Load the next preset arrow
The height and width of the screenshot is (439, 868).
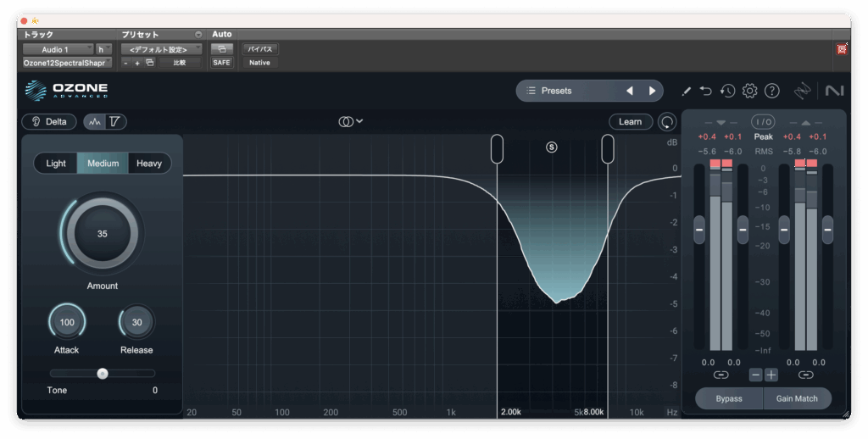[652, 91]
